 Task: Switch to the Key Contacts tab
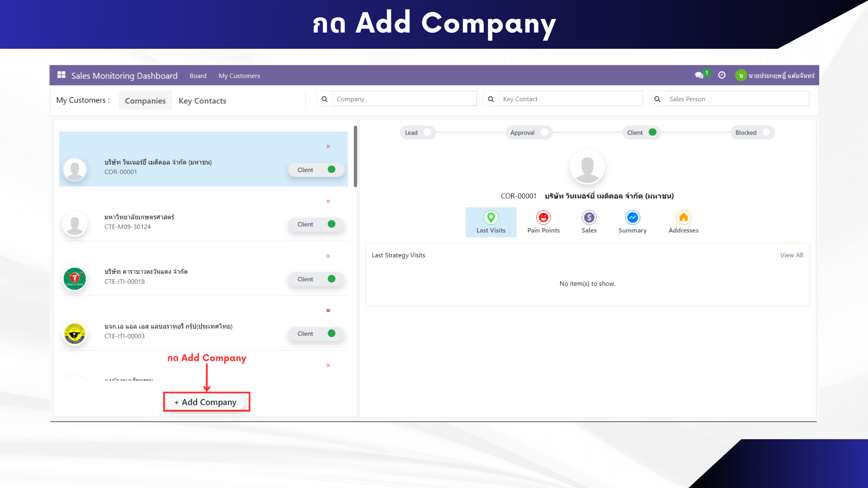point(202,101)
